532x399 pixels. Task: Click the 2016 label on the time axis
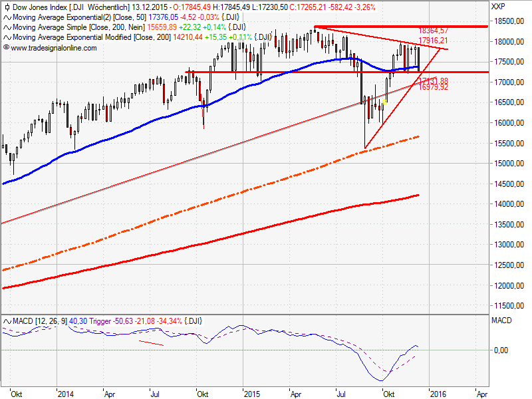[438, 392]
